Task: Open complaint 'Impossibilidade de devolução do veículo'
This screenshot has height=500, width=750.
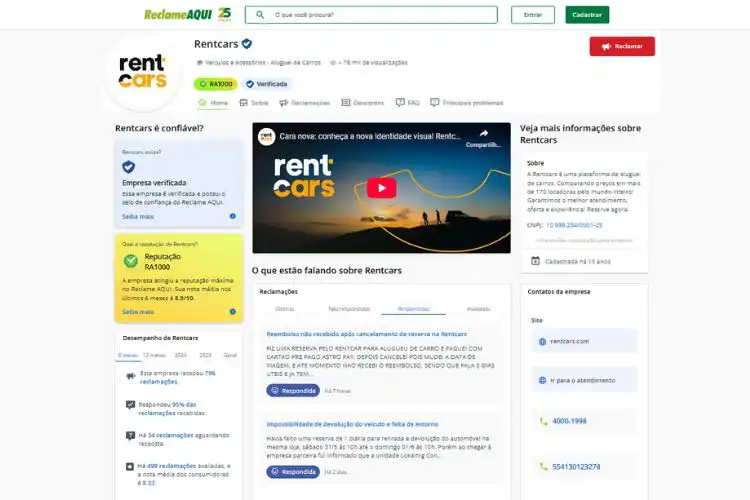Action: [x=352, y=424]
